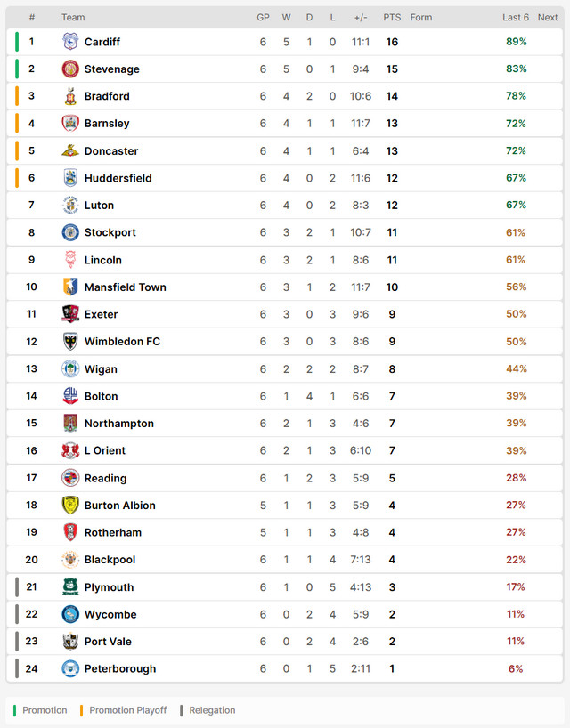
Task: Click the Mansfield Town badge icon
Action: 70,287
